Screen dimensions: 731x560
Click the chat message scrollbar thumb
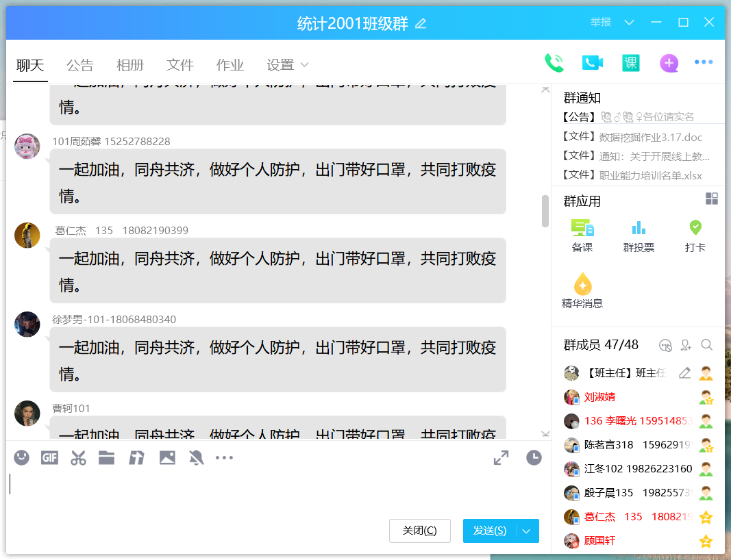[545, 211]
